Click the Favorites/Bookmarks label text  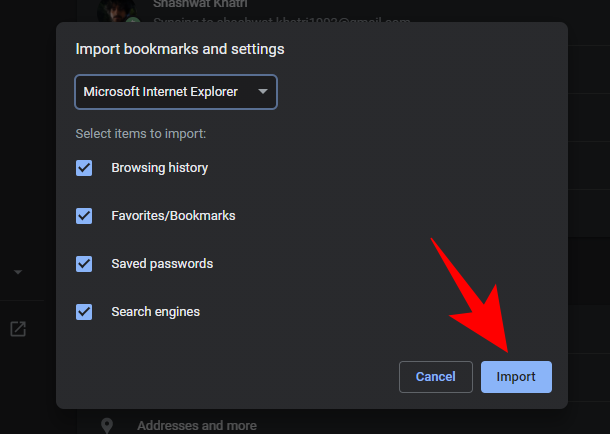click(173, 216)
